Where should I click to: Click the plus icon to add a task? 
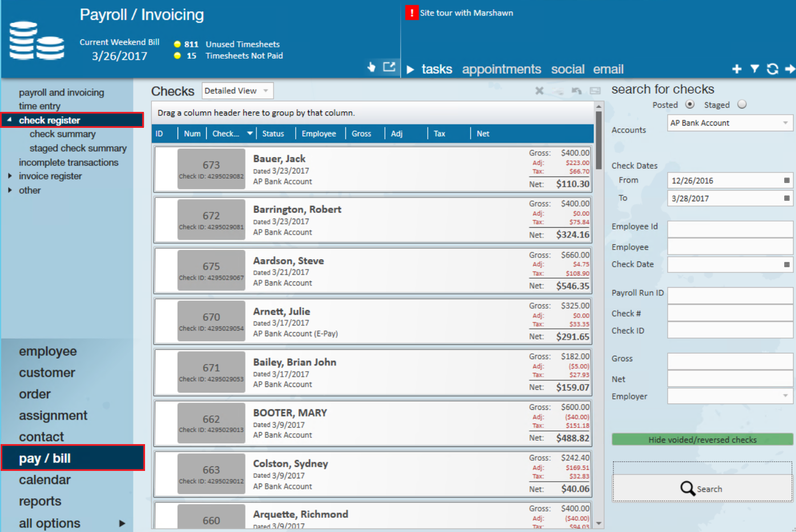pos(737,69)
